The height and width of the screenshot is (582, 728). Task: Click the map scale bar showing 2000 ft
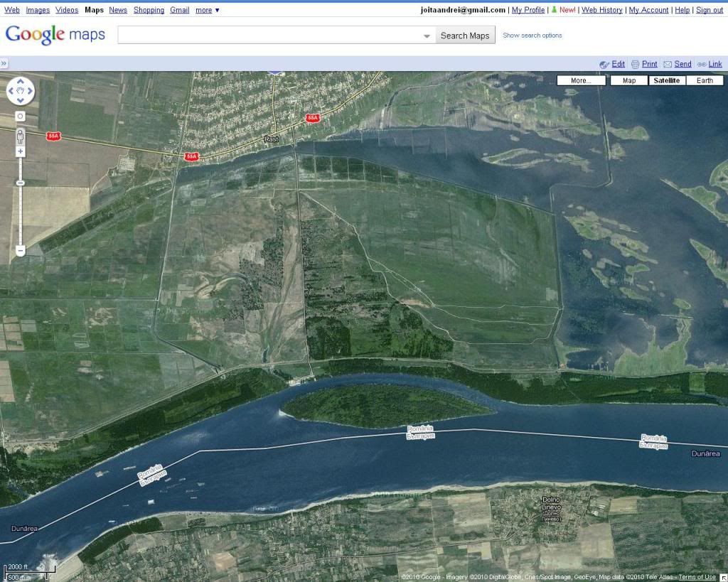30,572
